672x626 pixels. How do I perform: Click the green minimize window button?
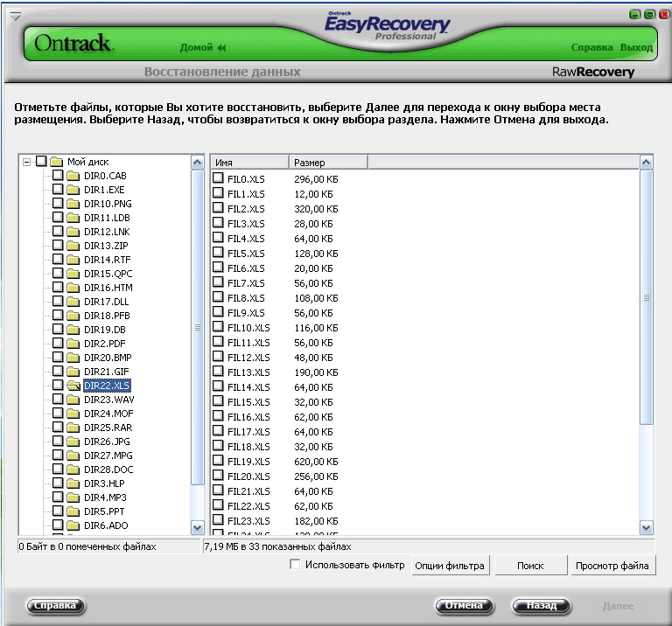tap(634, 15)
